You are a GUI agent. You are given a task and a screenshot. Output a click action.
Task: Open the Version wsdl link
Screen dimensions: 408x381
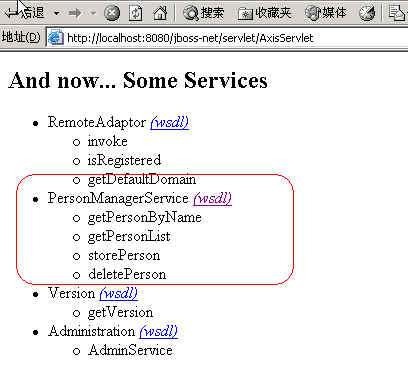pos(118,293)
